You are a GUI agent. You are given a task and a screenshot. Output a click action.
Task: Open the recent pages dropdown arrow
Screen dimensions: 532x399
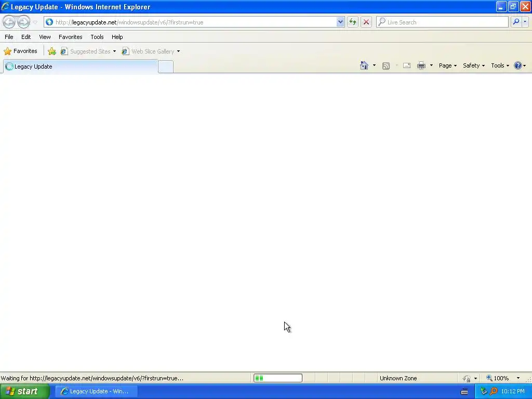click(x=35, y=22)
